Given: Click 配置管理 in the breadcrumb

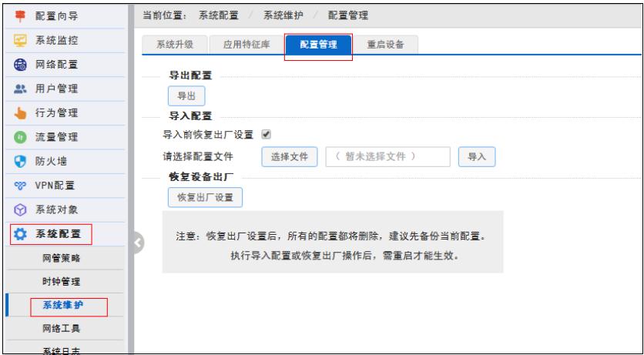Looking at the screenshot, I should pos(348,15).
